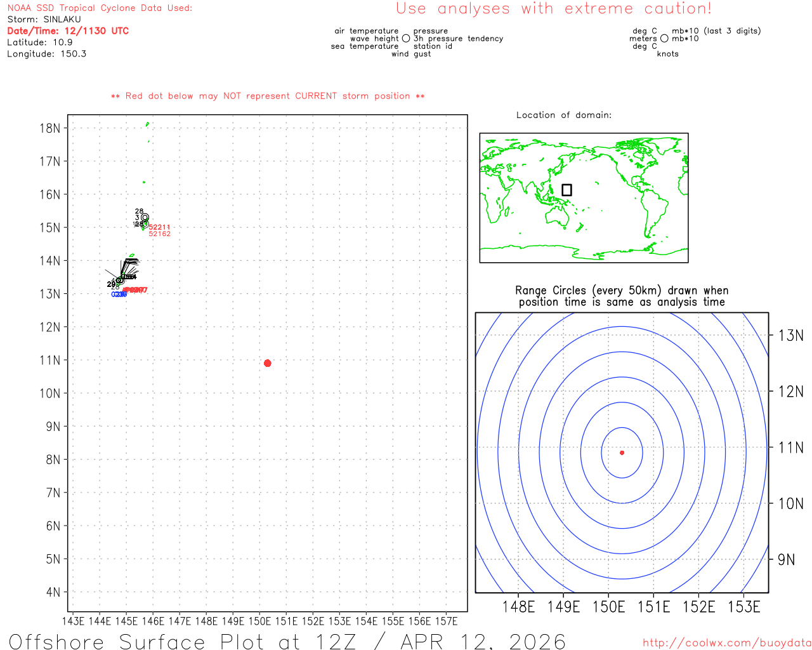Image resolution: width=812 pixels, height=650 pixels.
Task: Click the 'sea temperature' legend label
Action: (365, 46)
